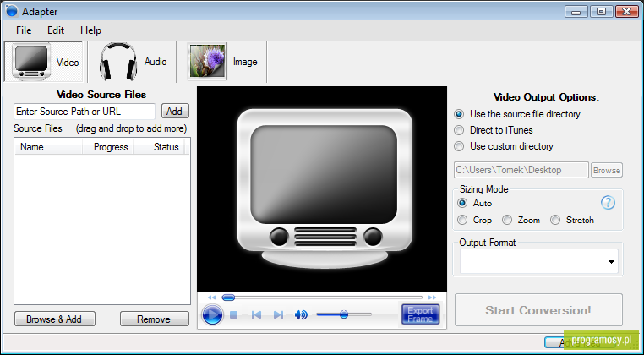Click the Progress column header
Image resolution: width=644 pixels, height=355 pixels.
(108, 147)
